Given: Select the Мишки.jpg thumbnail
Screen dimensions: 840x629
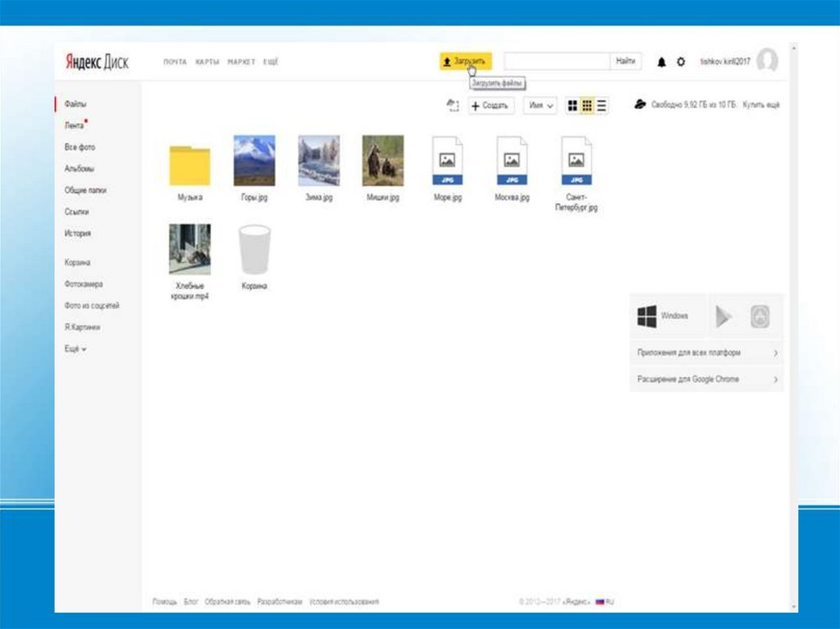Looking at the screenshot, I should [x=383, y=161].
